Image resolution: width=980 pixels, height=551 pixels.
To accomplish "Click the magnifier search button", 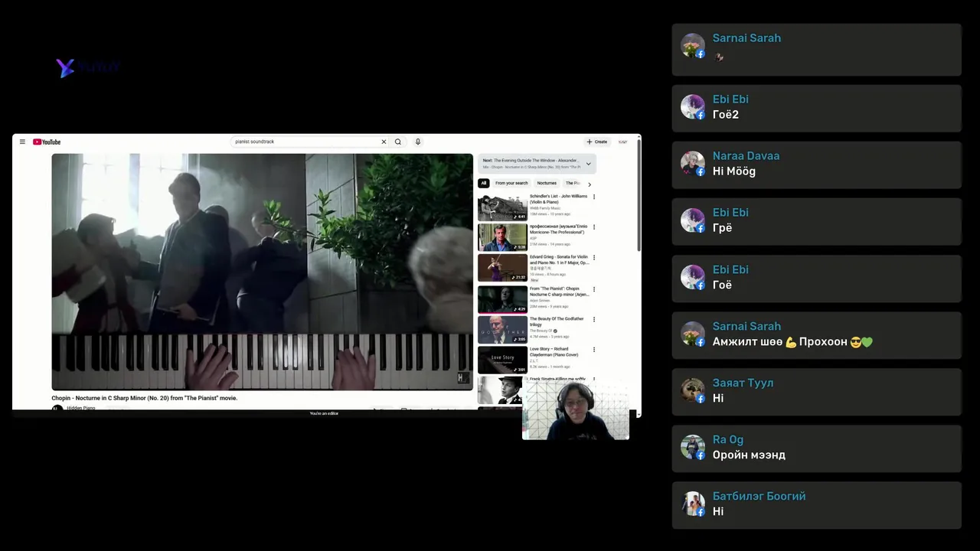I will (x=397, y=142).
